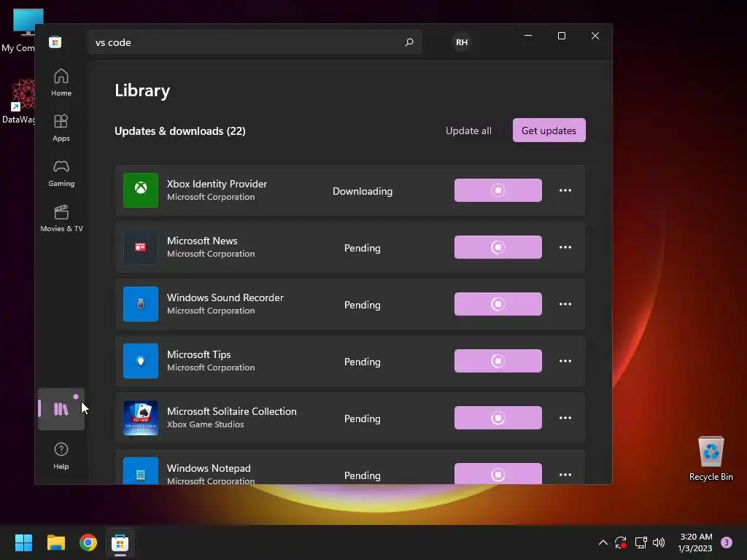Open the Apps section in sidebar
The height and width of the screenshot is (560, 747).
(x=61, y=128)
